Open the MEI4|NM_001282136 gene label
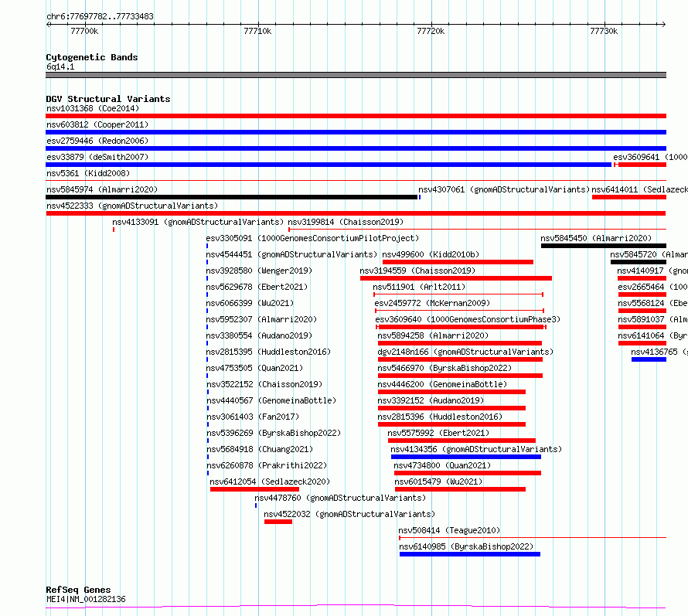Viewport: 688px width, 616px height. pos(86,599)
